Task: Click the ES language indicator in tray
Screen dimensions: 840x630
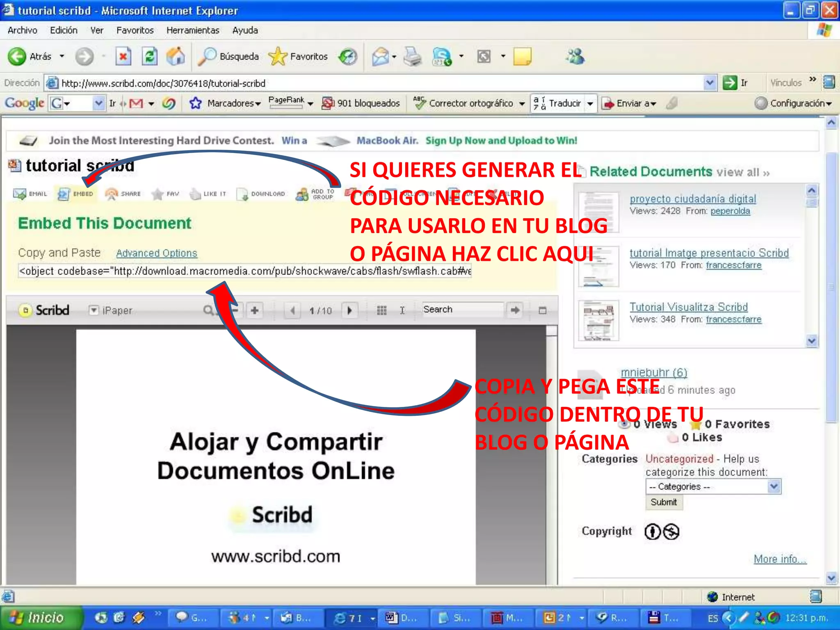Action: pos(713,618)
